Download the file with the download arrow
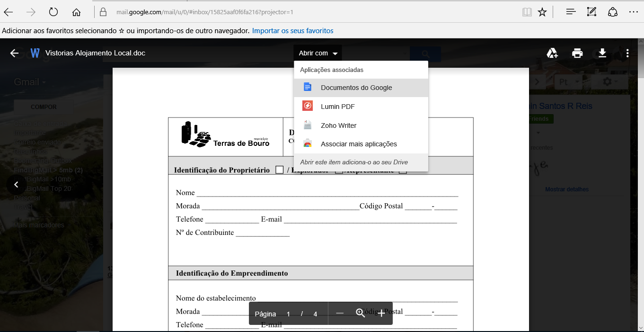Viewport: 644px width, 332px height. coord(602,53)
